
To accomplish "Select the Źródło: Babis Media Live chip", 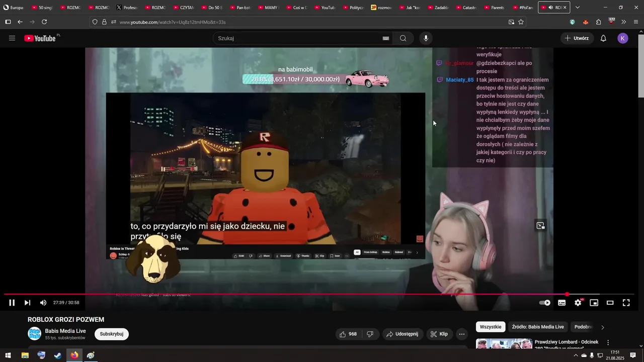I will pos(538,327).
